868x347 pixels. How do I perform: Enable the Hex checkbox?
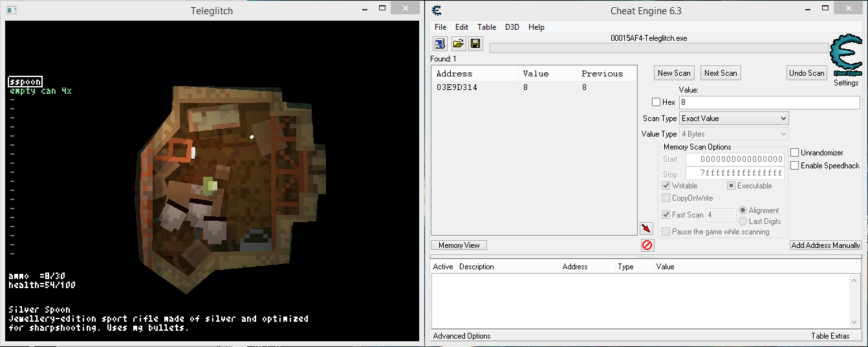[x=656, y=102]
